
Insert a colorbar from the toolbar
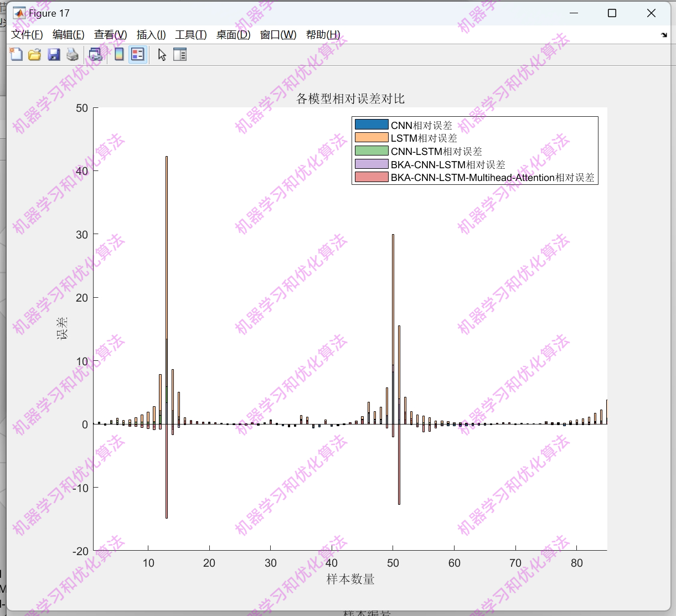(x=119, y=54)
